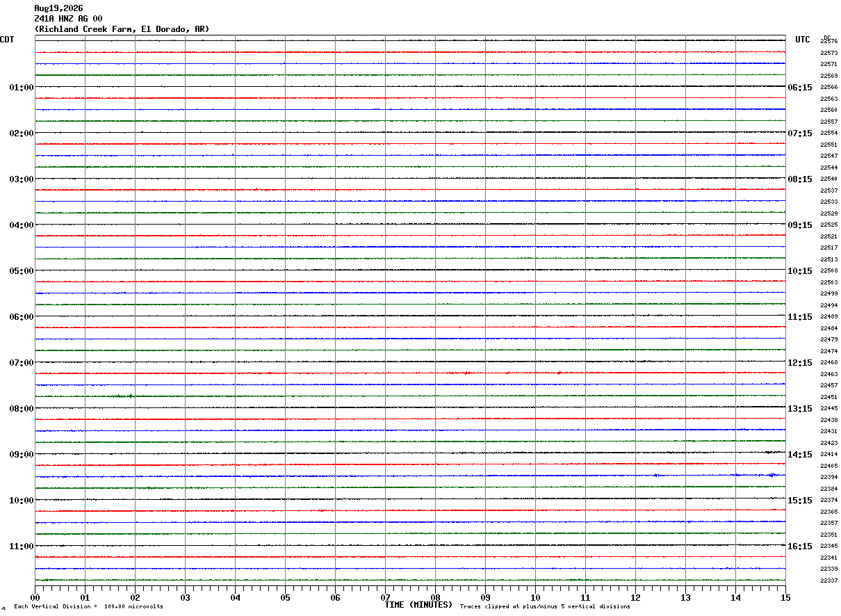Click the 01:00 CDT time label

22,88
